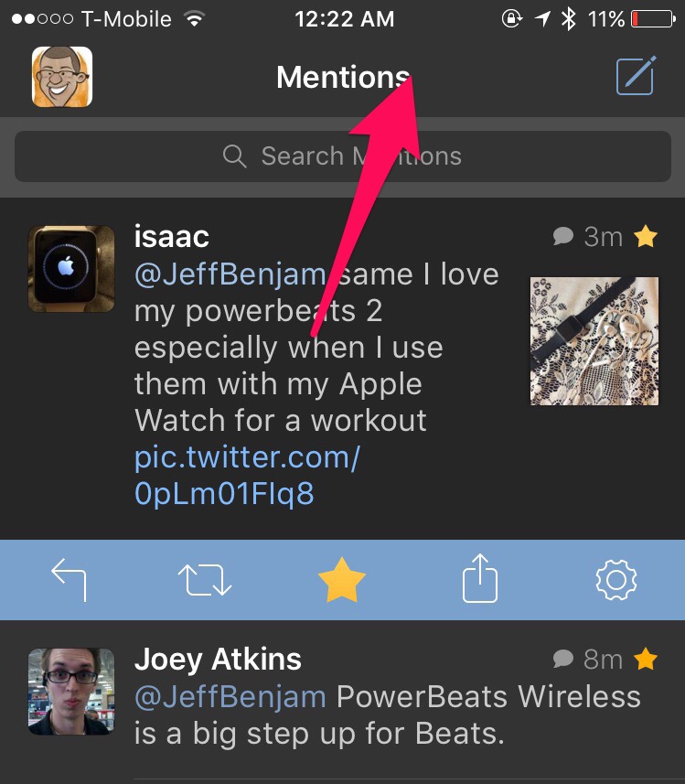Open the attached photo thumbnail on isaac's tweet

[x=594, y=340]
